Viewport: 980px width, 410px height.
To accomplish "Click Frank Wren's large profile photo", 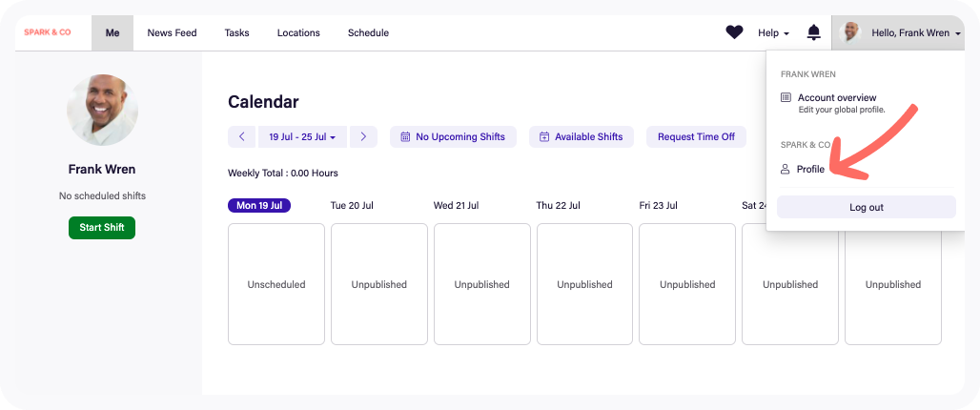I will click(103, 111).
